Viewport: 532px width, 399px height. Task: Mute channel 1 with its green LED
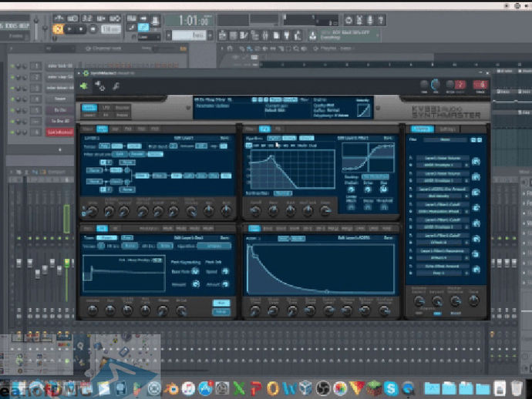click(x=12, y=66)
